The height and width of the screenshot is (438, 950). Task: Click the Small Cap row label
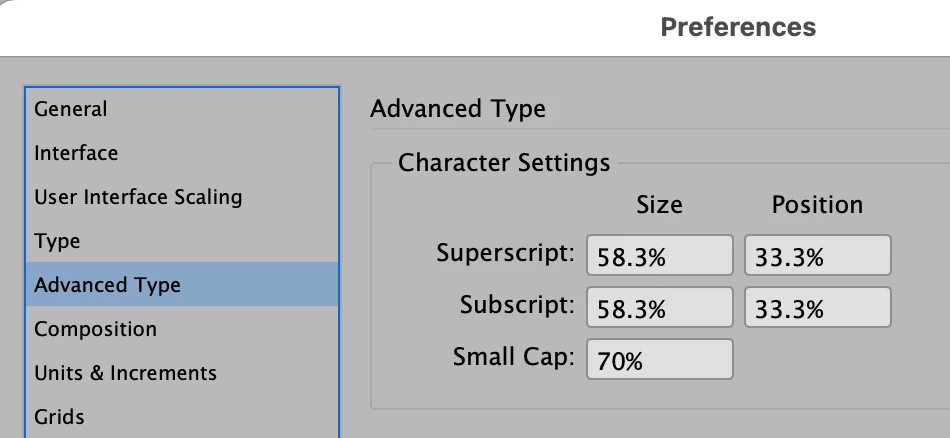pyautogui.click(x=513, y=357)
